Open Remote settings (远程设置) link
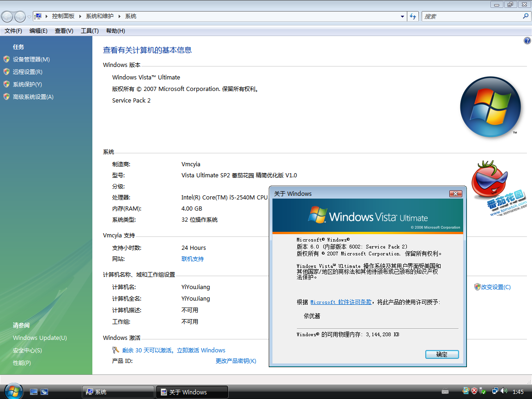The height and width of the screenshot is (399, 532). [x=28, y=72]
